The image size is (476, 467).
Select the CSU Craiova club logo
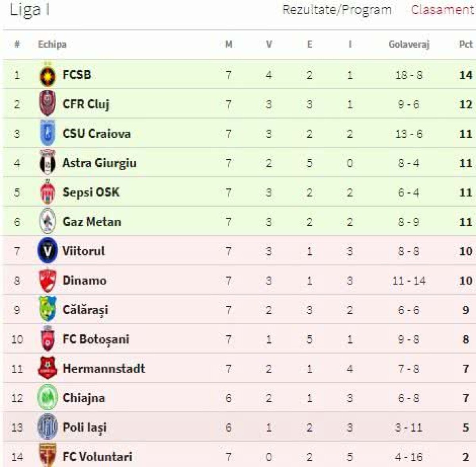click(x=47, y=133)
